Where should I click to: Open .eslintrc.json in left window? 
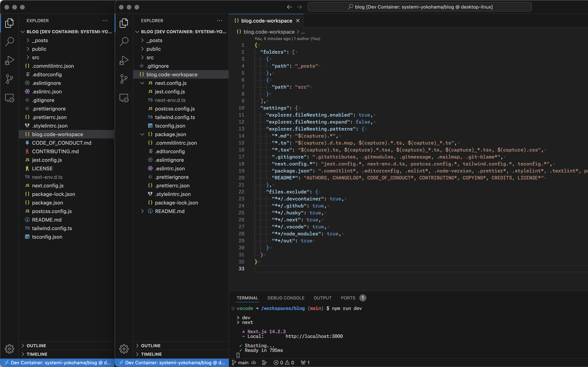point(66,91)
